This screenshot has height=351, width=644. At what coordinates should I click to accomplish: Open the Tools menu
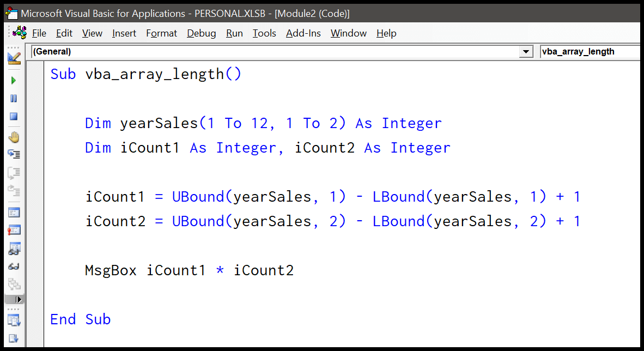click(x=264, y=33)
